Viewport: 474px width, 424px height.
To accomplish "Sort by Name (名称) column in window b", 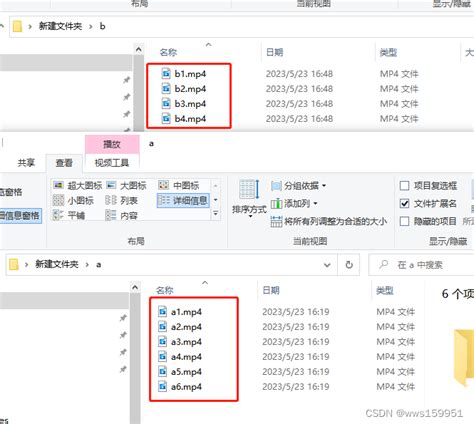I will (x=168, y=52).
